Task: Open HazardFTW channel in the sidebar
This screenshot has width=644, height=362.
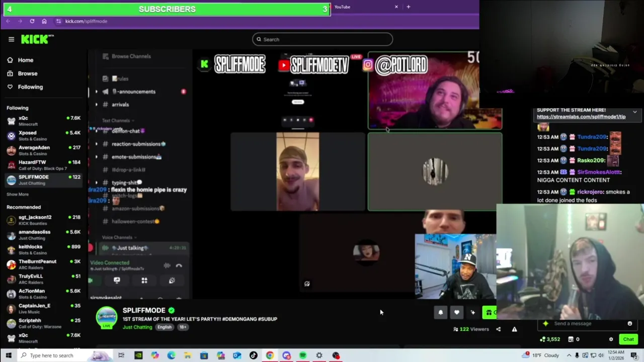Action: click(x=43, y=165)
